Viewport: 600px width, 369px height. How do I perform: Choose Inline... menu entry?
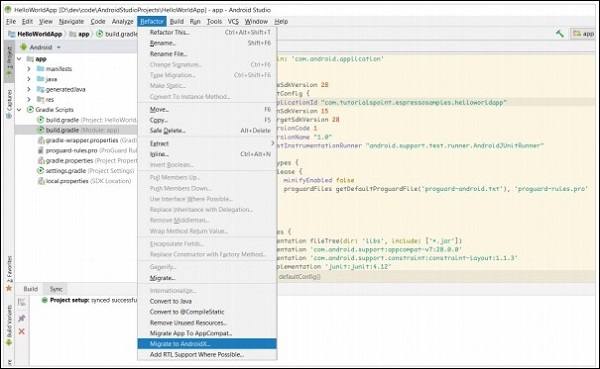(x=207, y=154)
